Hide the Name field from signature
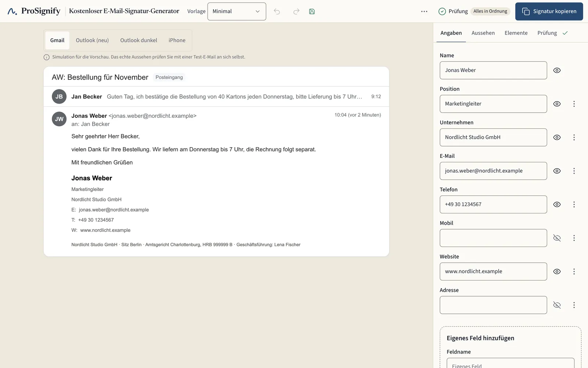This screenshot has height=368, width=588. pos(557,70)
